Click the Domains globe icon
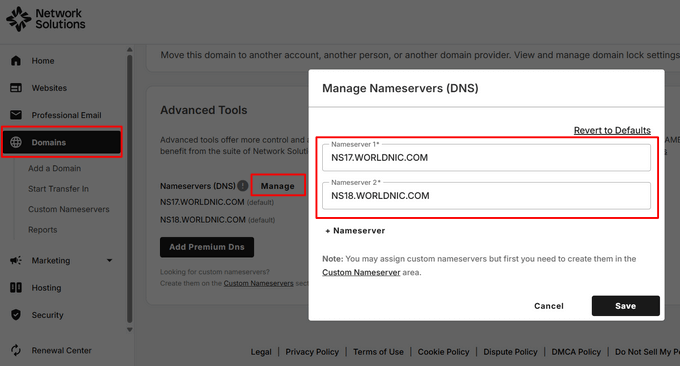 (16, 142)
